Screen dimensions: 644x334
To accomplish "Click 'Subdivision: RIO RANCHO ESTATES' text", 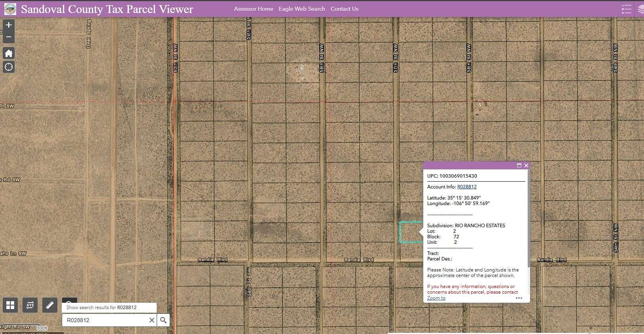I will [x=466, y=226].
